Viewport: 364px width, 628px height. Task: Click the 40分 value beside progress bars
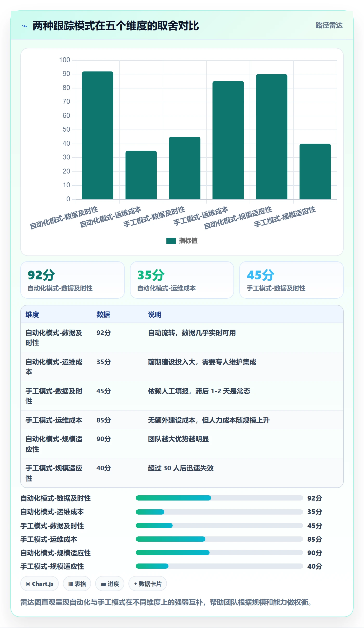pos(315,566)
